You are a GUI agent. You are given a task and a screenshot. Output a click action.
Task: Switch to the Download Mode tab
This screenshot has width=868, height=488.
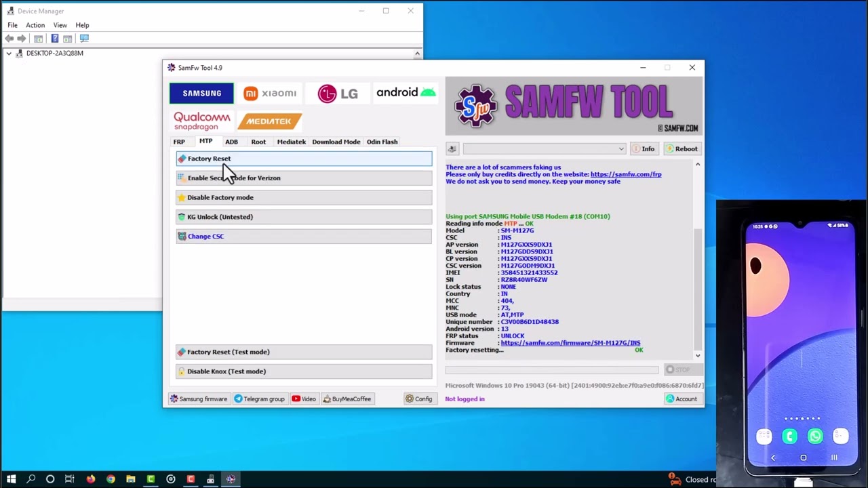tap(336, 142)
